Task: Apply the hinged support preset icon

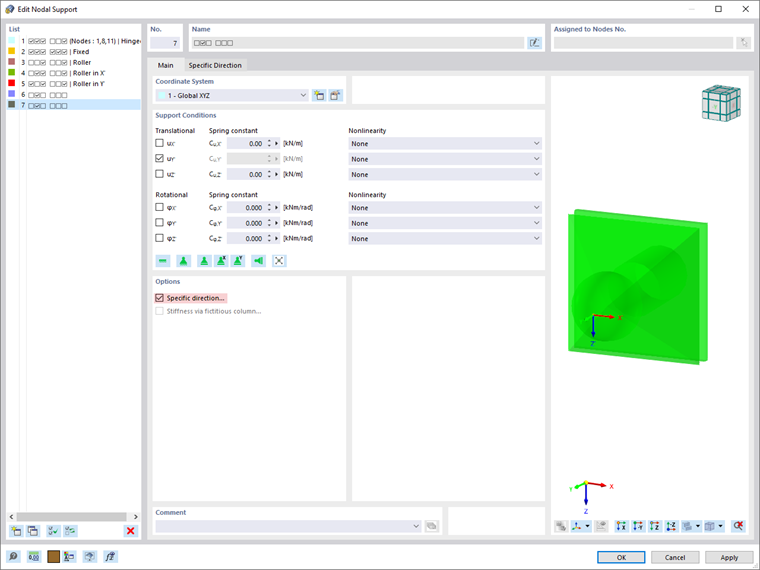Action: click(x=183, y=261)
